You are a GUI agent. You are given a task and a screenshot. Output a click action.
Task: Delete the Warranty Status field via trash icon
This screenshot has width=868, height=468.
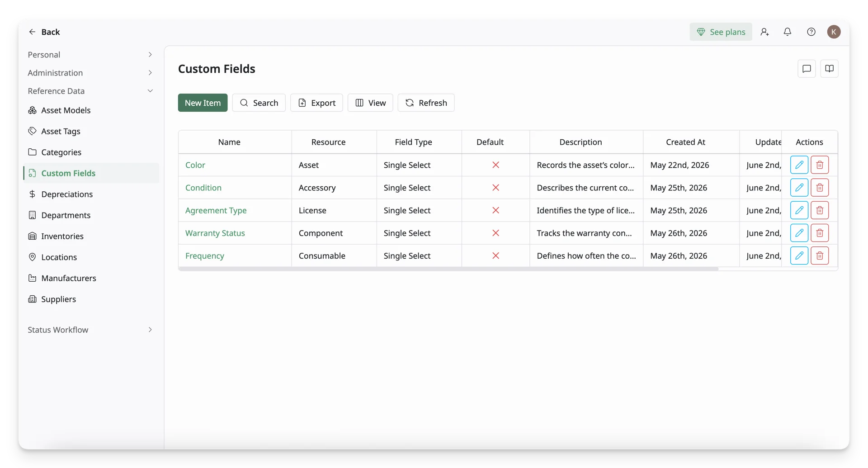point(819,233)
